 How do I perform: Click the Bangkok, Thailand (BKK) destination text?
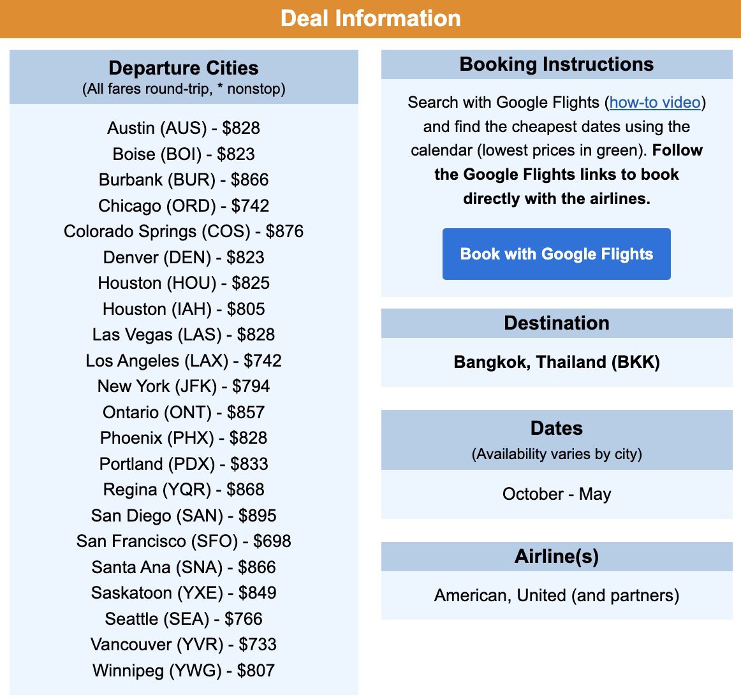[x=556, y=361]
